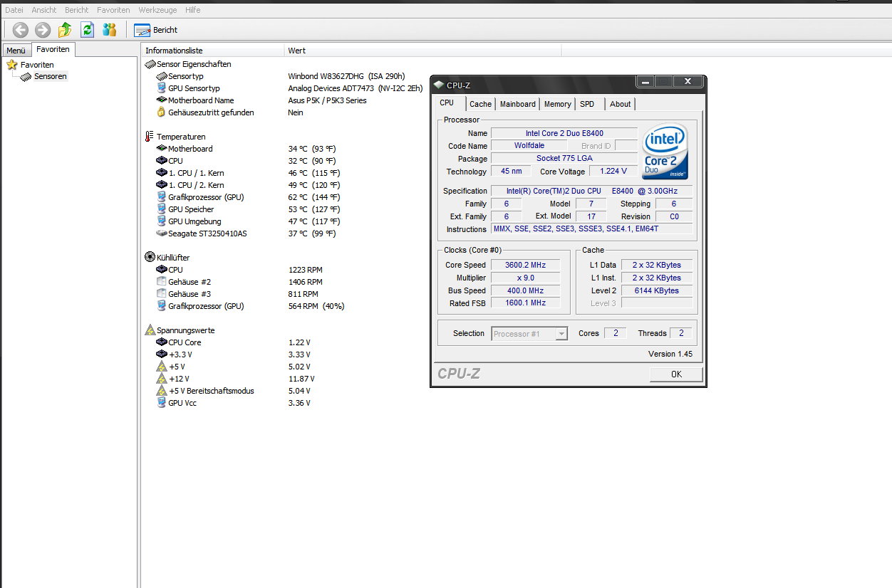Open the Mainboard tab in CPU-Z
This screenshot has width=892, height=588.
coord(517,104)
